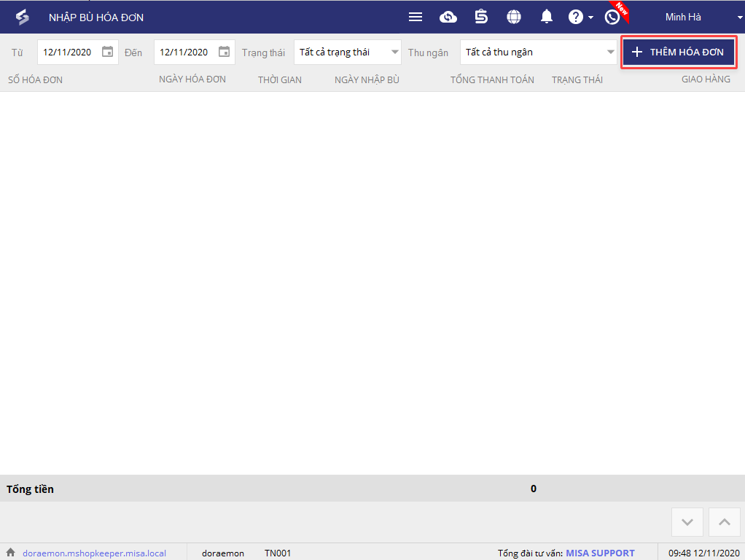
Task: Expand the help dropdown arrow
Action: [590, 17]
